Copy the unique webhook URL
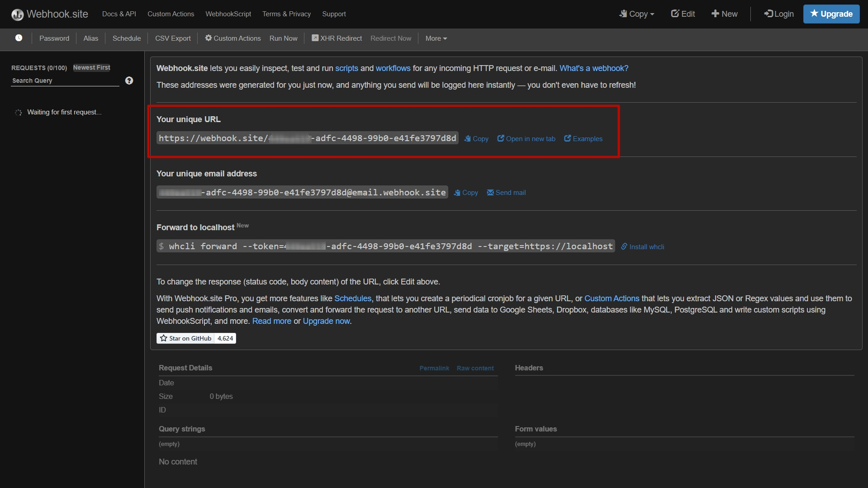This screenshot has width=868, height=488. pyautogui.click(x=476, y=139)
